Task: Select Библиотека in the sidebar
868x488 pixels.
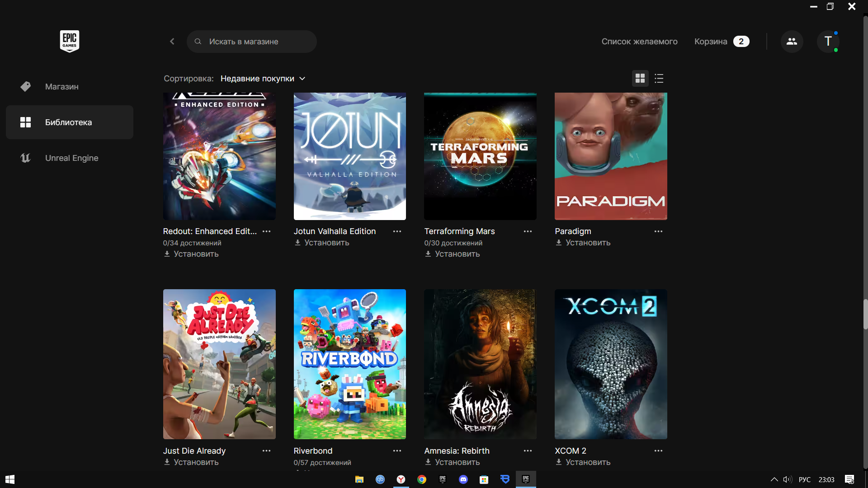Action: [x=70, y=122]
